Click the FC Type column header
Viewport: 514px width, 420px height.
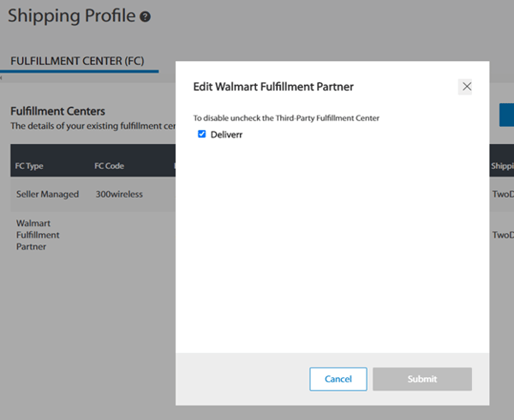tap(29, 166)
